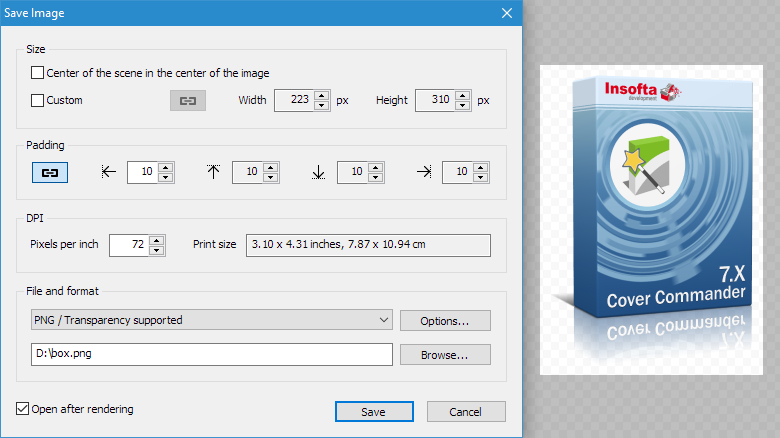The image size is (780, 438).
Task: Click the Pixels per inch field
Action: pos(129,245)
